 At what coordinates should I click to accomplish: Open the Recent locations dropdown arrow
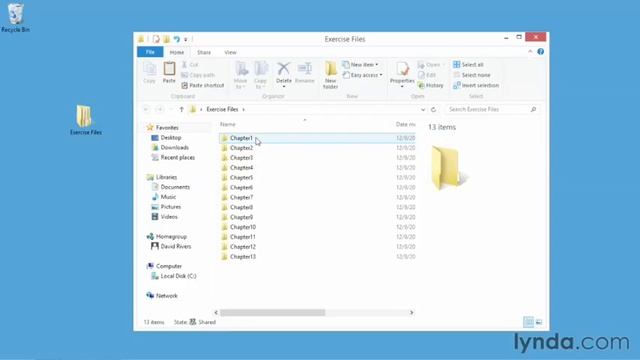171,109
